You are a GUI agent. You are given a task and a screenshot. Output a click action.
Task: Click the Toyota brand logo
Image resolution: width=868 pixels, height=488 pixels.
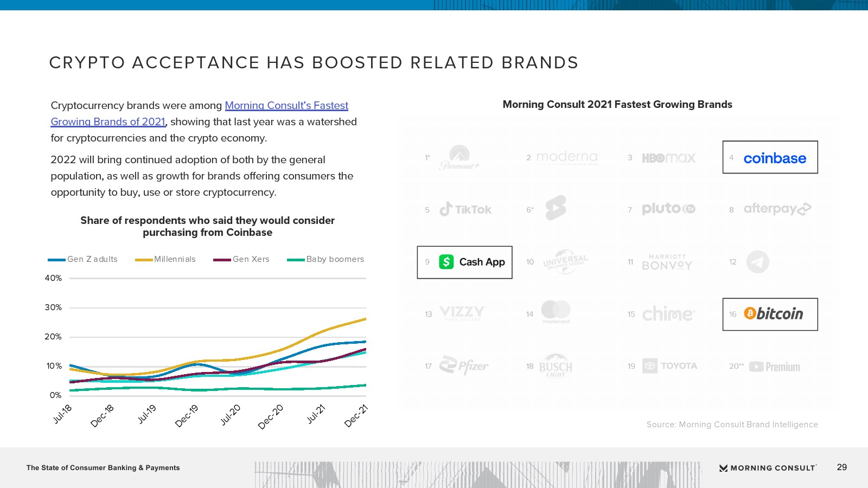[x=669, y=366]
